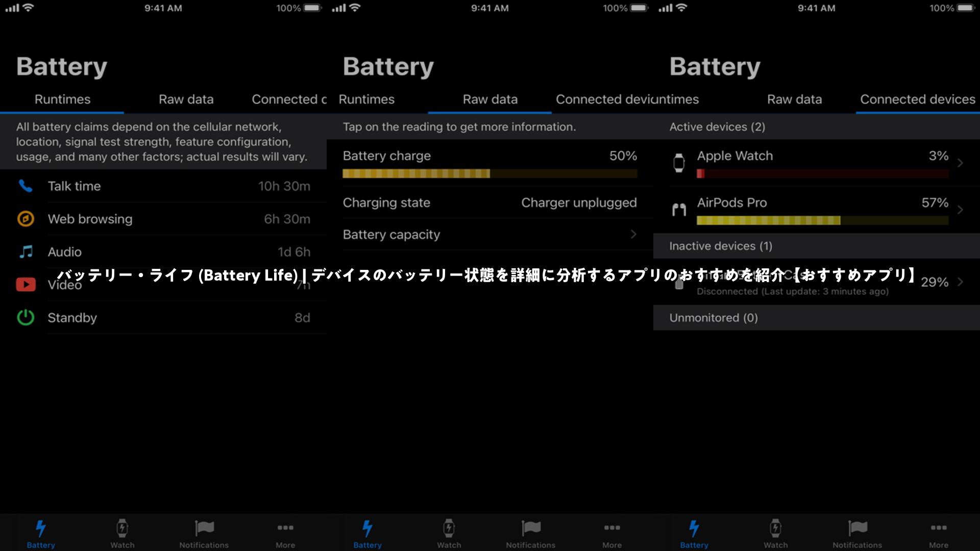
Task: Tap the Battery charge 50% progress bar
Action: [490, 174]
